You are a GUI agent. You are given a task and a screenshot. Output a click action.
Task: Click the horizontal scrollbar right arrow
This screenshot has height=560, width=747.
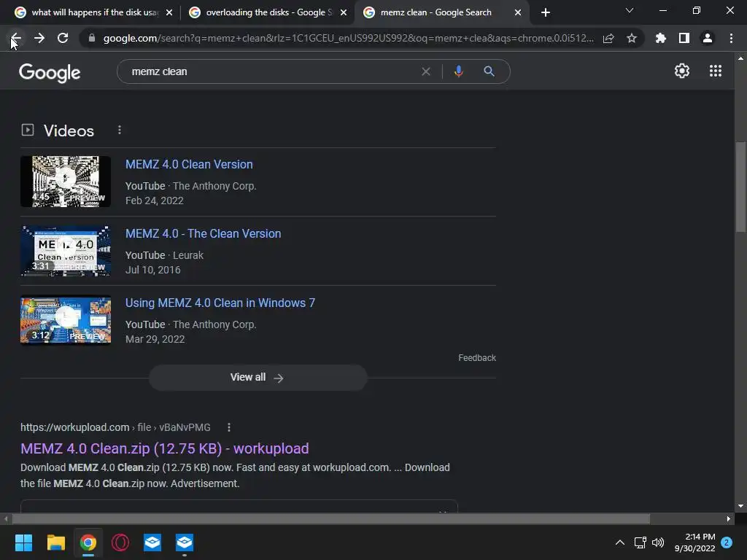click(x=729, y=518)
